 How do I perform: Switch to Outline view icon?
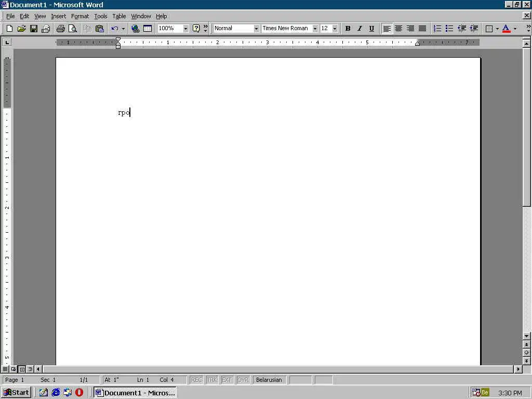click(x=30, y=369)
